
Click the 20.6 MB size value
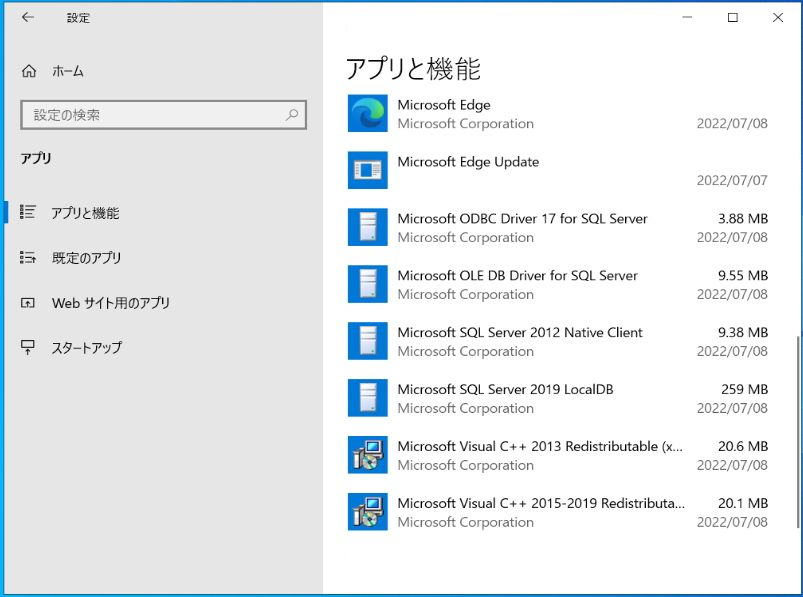tap(743, 446)
